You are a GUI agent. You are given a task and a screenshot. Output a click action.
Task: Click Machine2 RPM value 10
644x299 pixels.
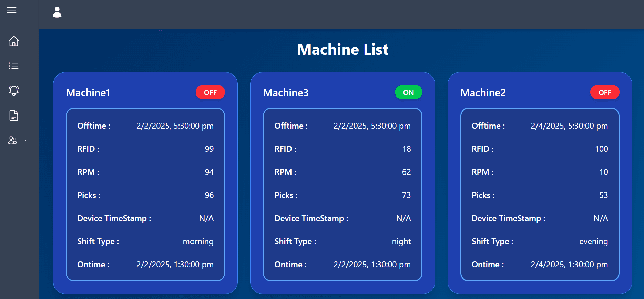tap(604, 172)
